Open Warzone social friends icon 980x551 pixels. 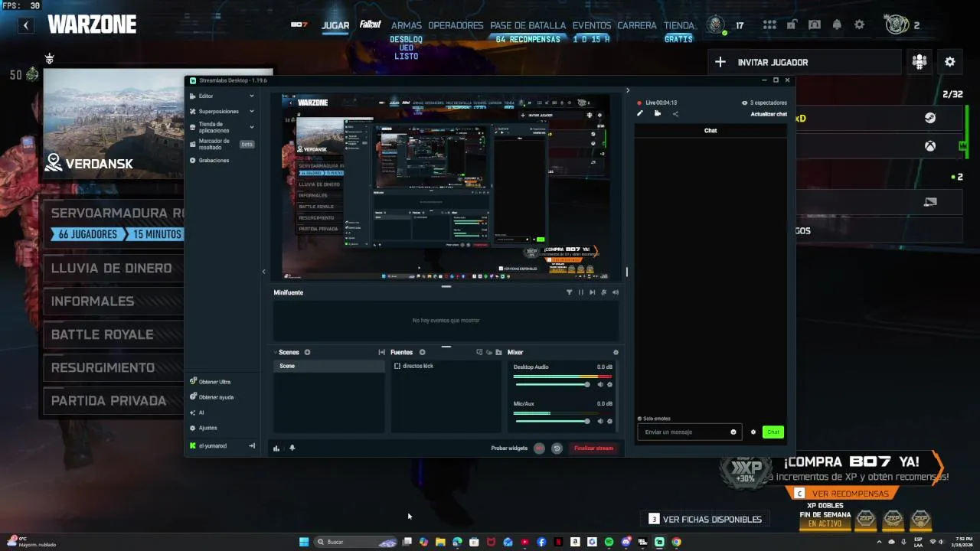tap(920, 62)
